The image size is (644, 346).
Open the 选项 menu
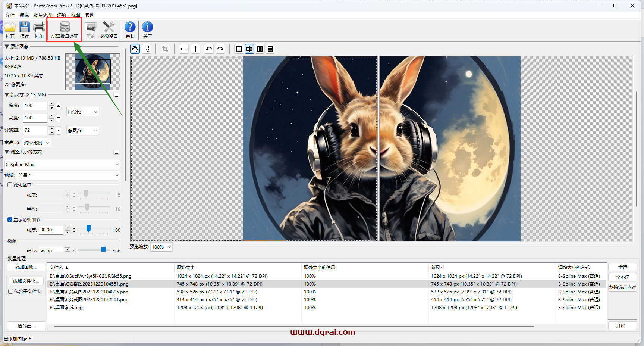62,15
